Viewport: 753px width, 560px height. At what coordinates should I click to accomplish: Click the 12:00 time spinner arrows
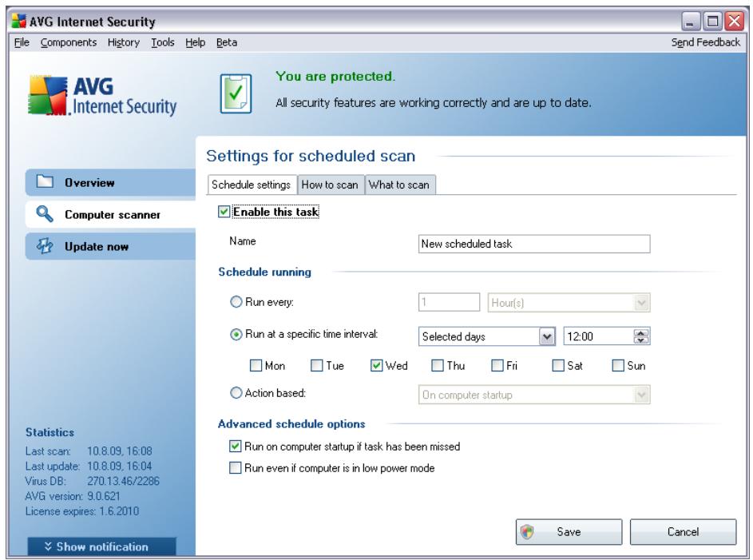(641, 336)
